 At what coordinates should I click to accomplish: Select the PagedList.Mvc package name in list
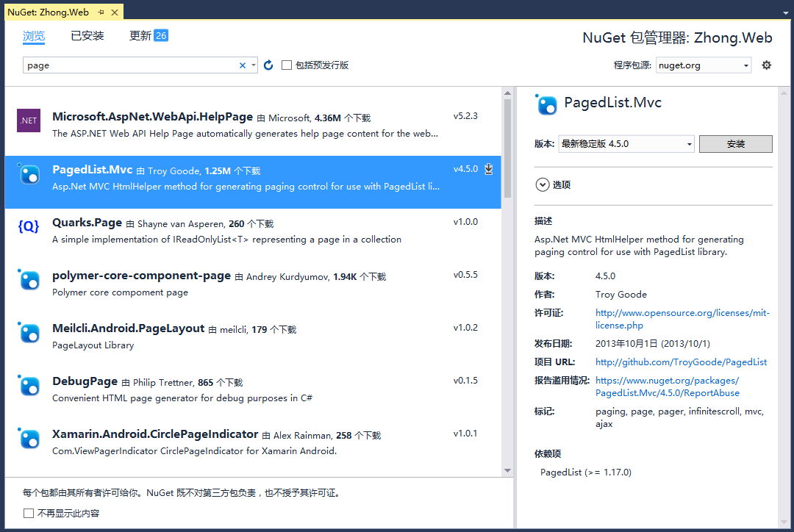92,170
